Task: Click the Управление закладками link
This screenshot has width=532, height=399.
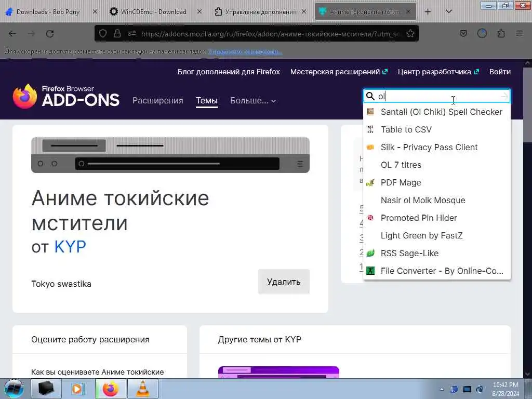Action: point(245,51)
